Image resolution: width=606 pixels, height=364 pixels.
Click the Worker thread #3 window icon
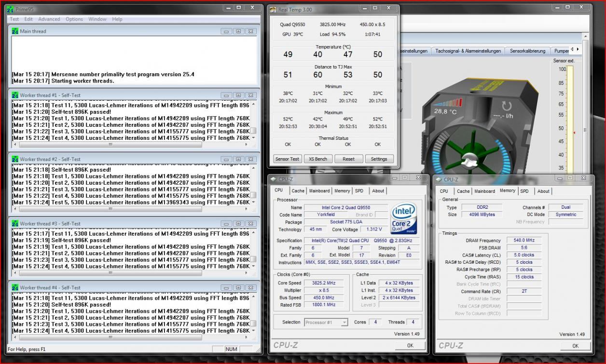pos(15,224)
